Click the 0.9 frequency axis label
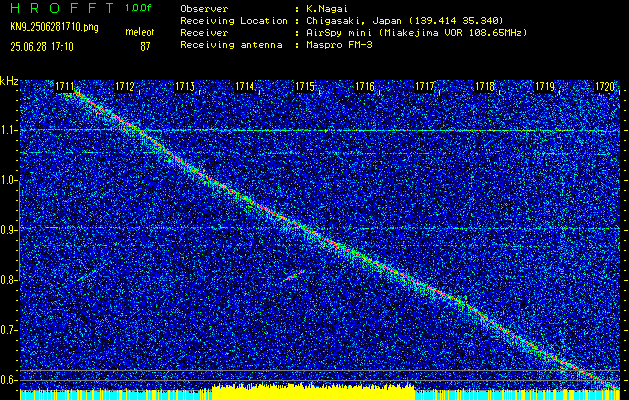629x400 pixels. [x=9, y=230]
